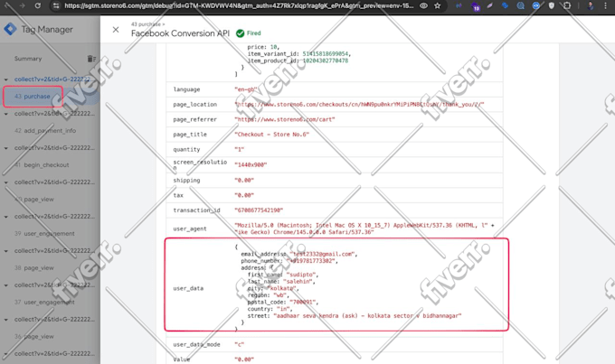Collapse the collect request above 38 page_view
Screen dimensions: 615x364
tap(6, 251)
